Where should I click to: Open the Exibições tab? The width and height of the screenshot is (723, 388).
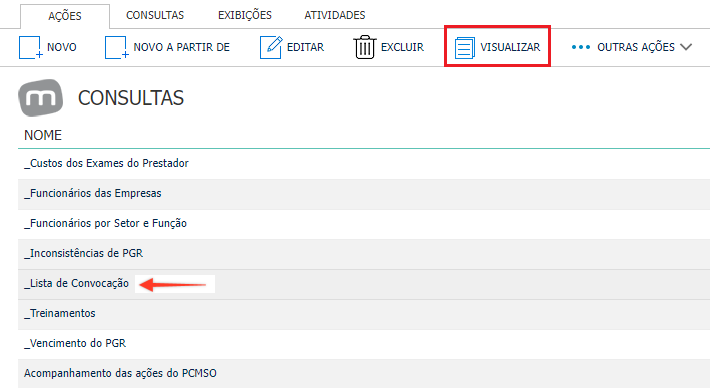pos(245,15)
